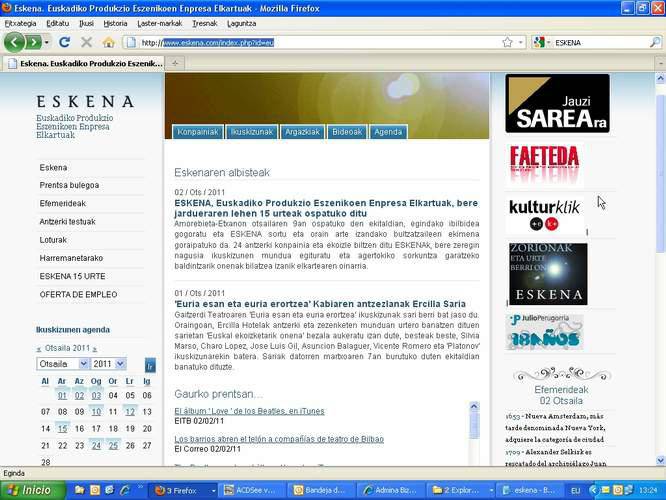This screenshot has height=500, width=666.
Task: Click the search magnifier icon
Action: click(655, 42)
